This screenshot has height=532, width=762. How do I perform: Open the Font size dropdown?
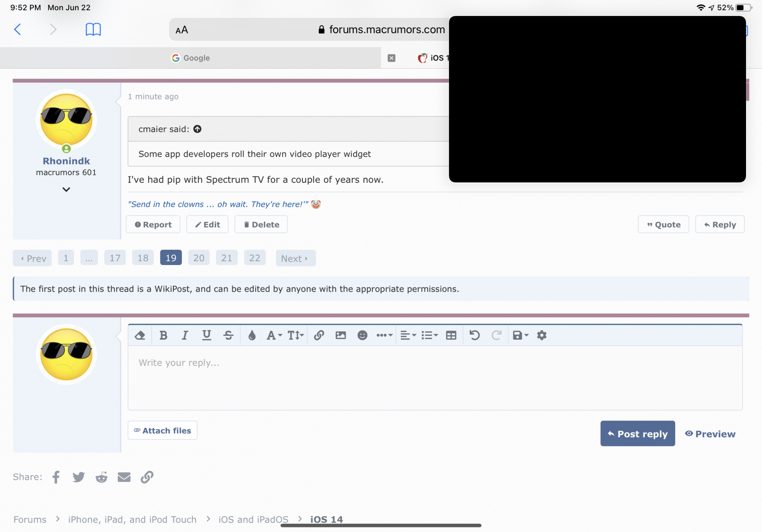(295, 335)
